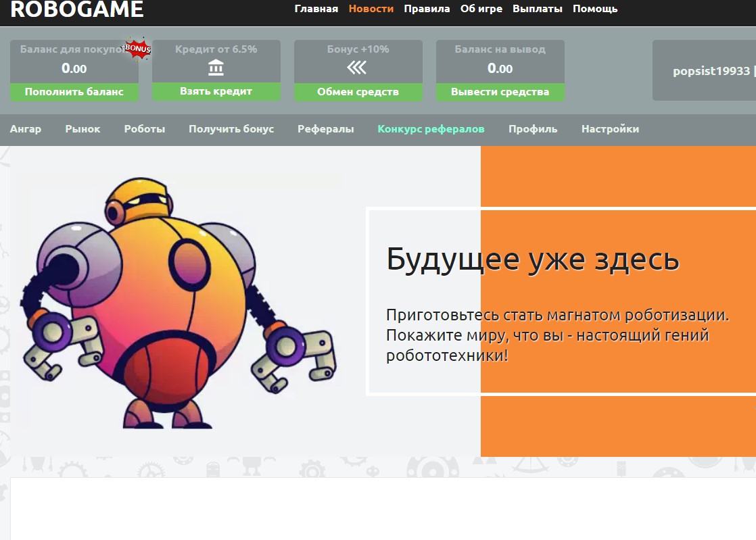
Task: Click the bank building credit icon
Action: tap(216, 68)
